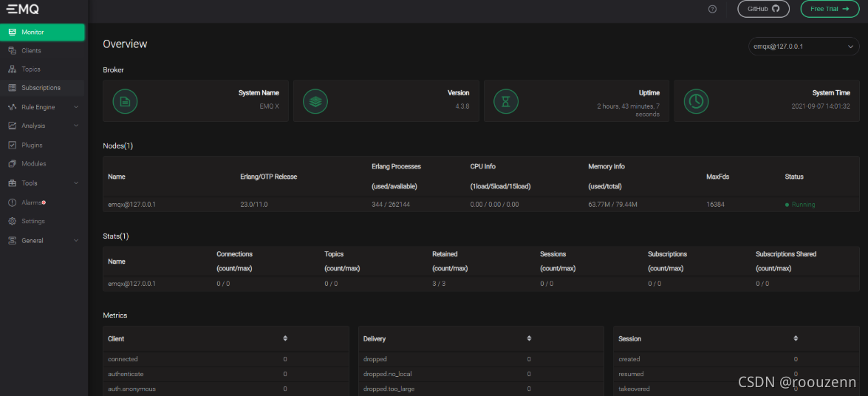This screenshot has width=868, height=396.
Task: Start the Free Trial
Action: (x=830, y=9)
